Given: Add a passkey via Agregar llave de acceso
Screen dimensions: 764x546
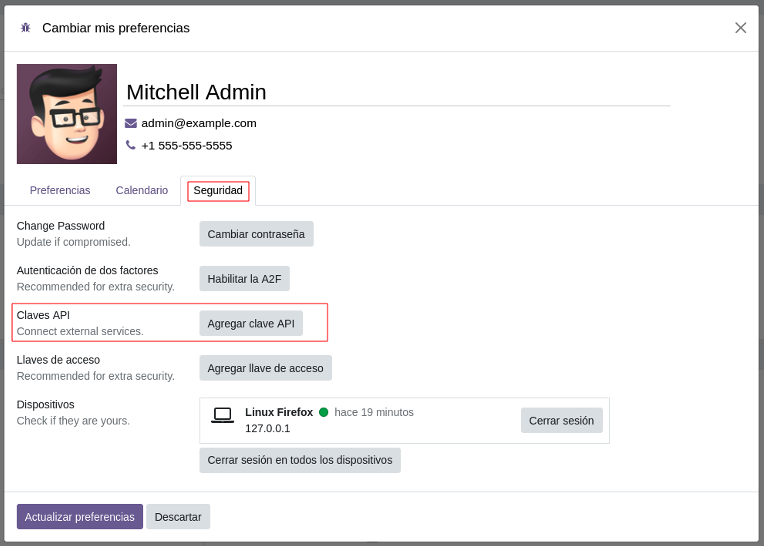Looking at the screenshot, I should point(265,368).
